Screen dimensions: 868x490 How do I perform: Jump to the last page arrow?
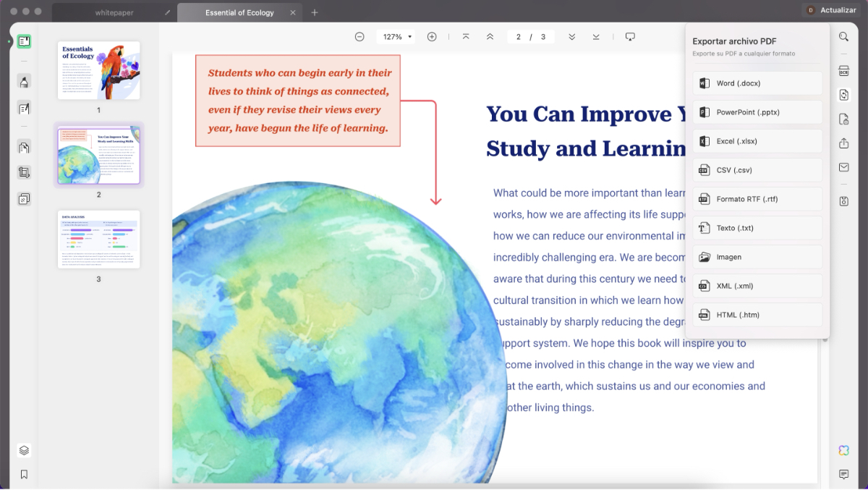[596, 37]
